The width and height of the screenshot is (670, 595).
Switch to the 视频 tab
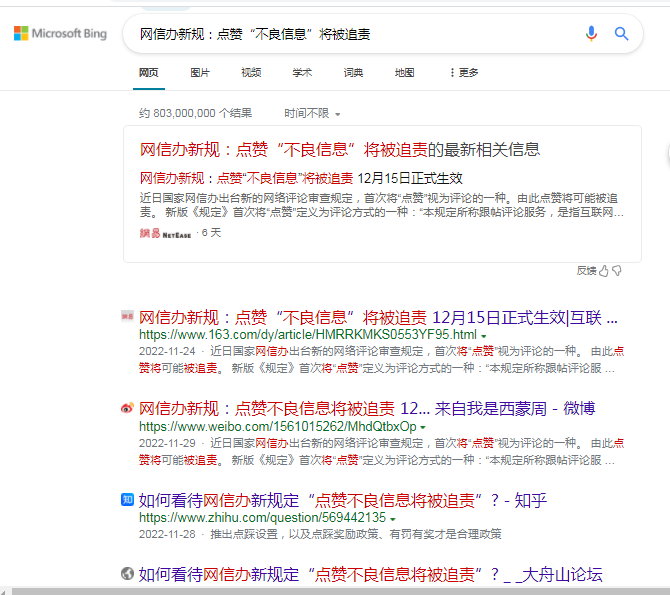(x=251, y=73)
